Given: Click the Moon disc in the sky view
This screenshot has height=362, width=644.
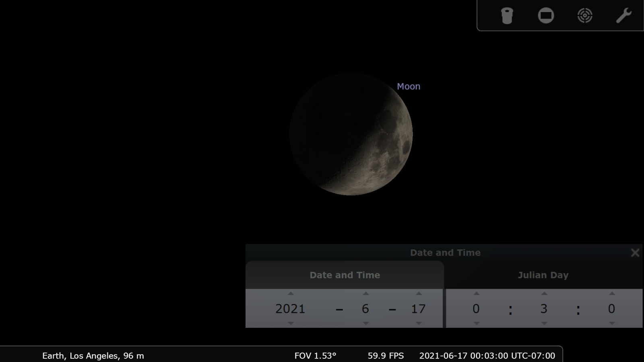Looking at the screenshot, I should (351, 134).
